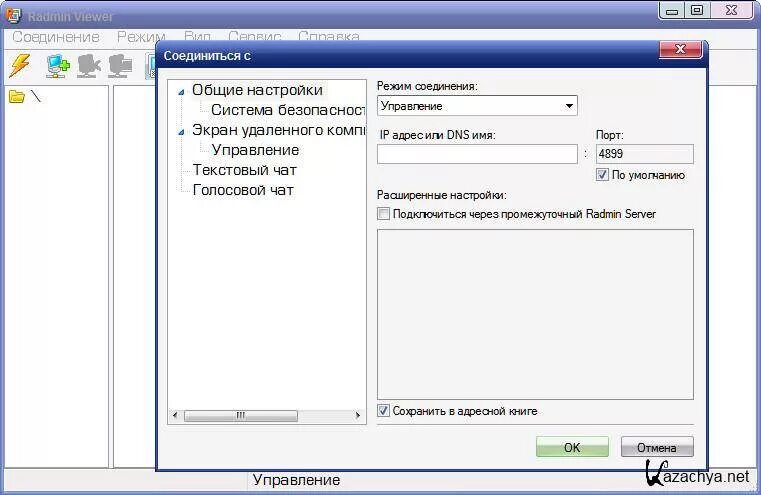Click 'Управление' in the status bar
The image size is (761, 495).
[x=296, y=480]
